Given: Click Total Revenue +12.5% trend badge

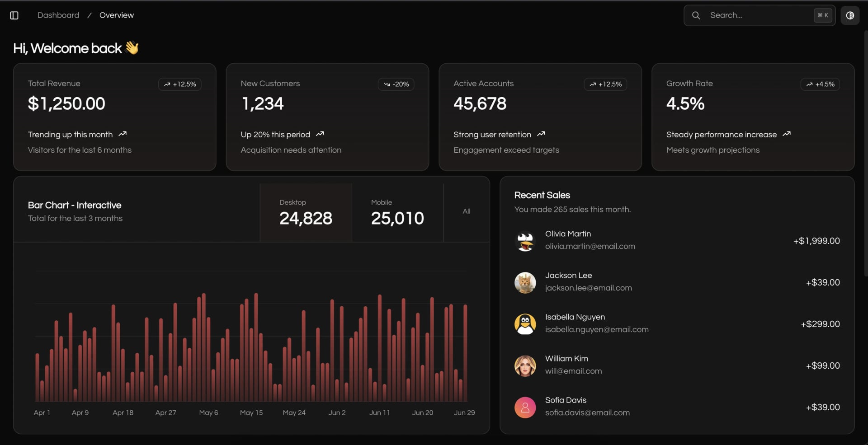Looking at the screenshot, I should (180, 84).
